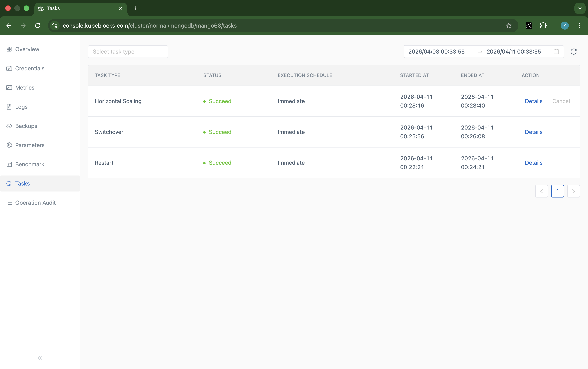
Task: Select the Credentials sidebar icon
Action: [9, 68]
